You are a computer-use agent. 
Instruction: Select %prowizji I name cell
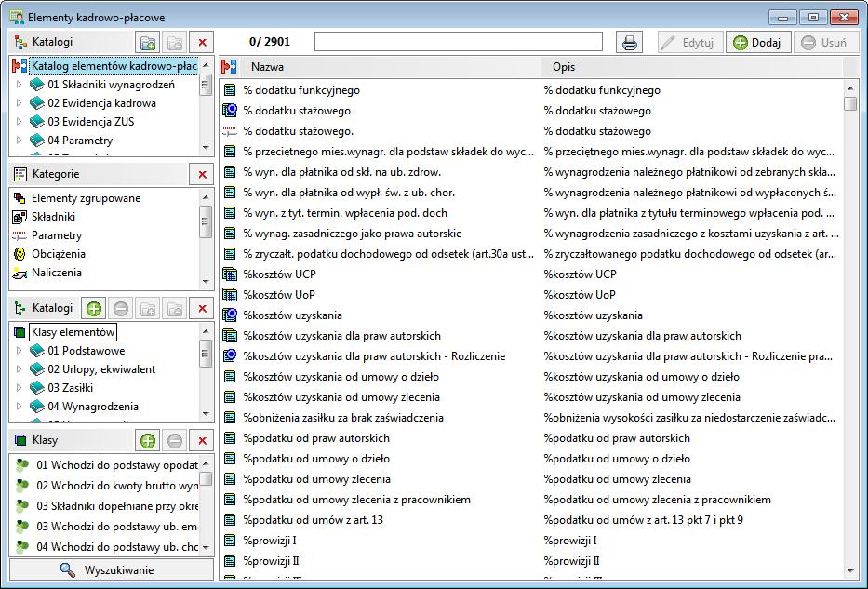pyautogui.click(x=270, y=541)
